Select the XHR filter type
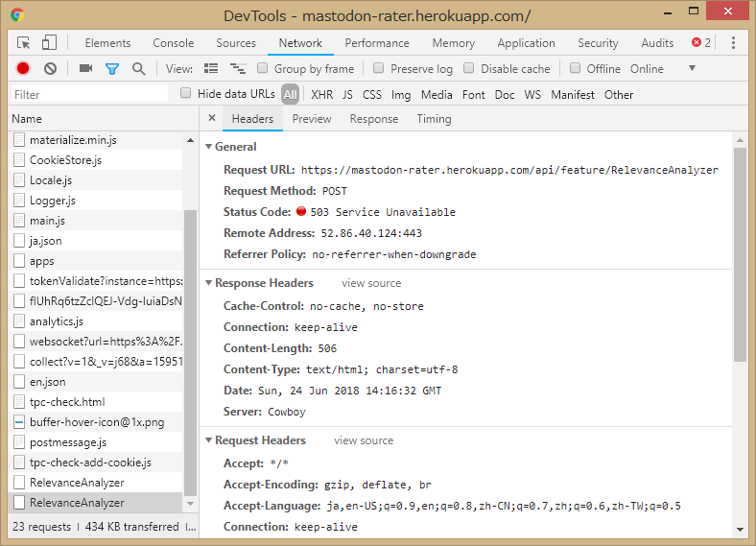 click(x=321, y=94)
